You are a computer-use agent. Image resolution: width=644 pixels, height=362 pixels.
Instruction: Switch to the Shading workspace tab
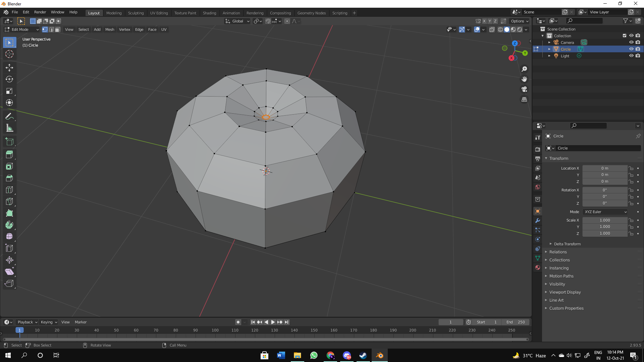click(x=209, y=13)
